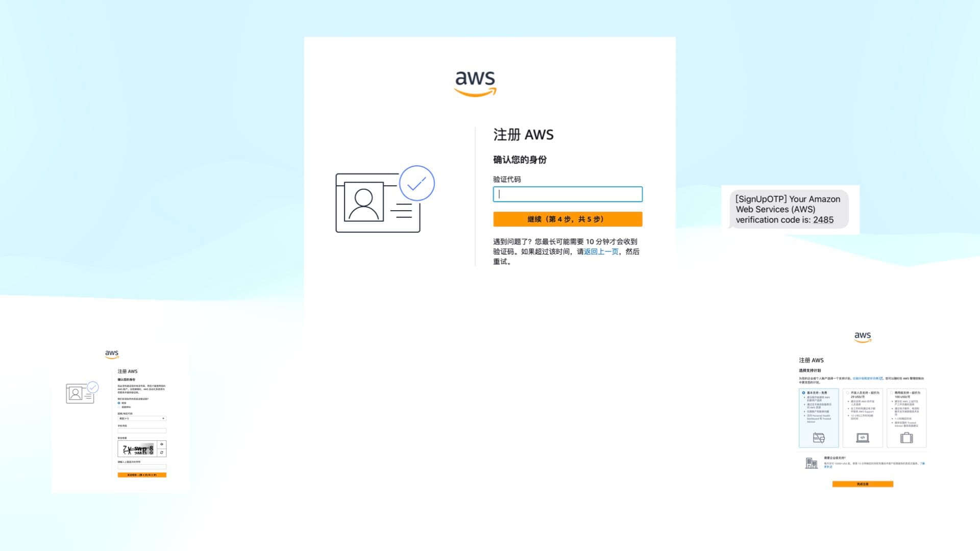Click the 返回上一页 link

click(x=601, y=252)
